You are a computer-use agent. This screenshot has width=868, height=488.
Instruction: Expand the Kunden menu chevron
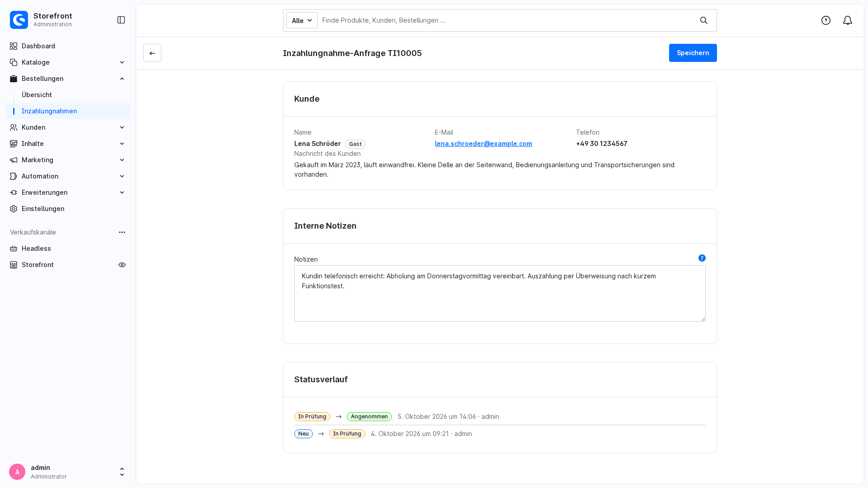pyautogui.click(x=122, y=127)
